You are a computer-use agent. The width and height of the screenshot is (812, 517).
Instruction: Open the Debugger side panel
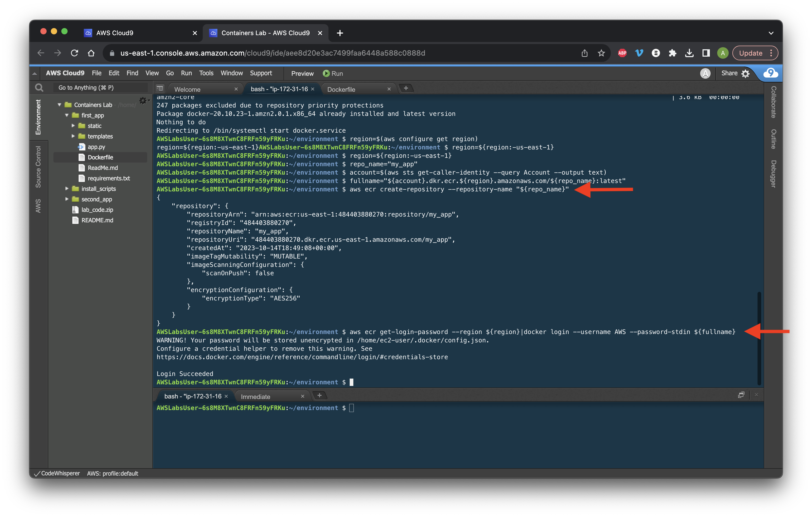773,174
